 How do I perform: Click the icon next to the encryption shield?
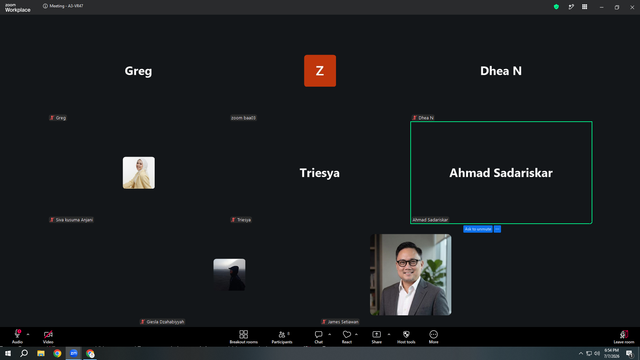[571, 7]
